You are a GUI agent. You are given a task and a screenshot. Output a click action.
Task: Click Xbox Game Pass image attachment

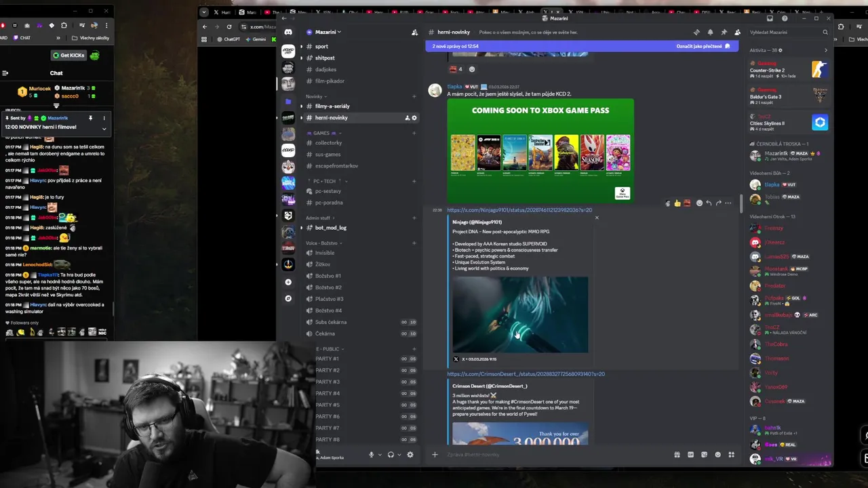click(x=540, y=150)
